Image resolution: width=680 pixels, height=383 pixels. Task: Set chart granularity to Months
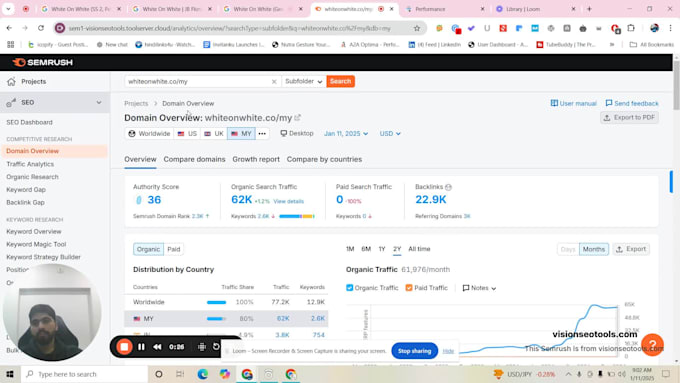pyautogui.click(x=594, y=249)
